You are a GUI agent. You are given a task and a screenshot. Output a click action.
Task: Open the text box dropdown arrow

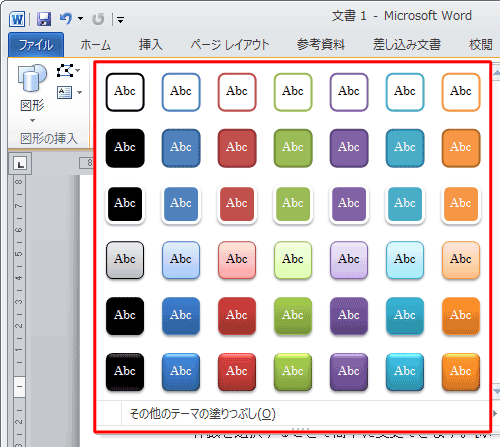coord(79,92)
